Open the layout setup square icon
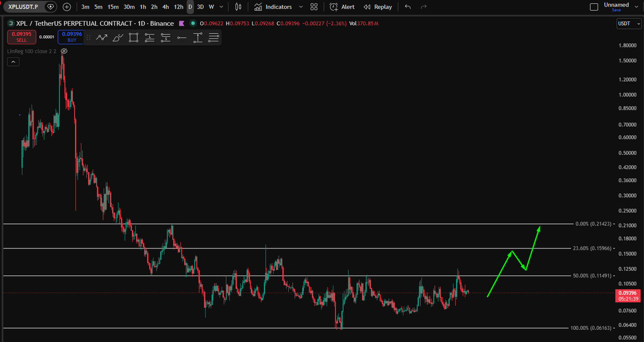The height and width of the screenshot is (342, 644). [594, 7]
